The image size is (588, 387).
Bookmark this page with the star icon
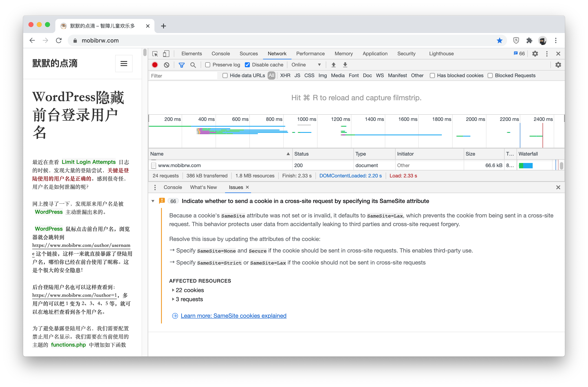pos(499,40)
